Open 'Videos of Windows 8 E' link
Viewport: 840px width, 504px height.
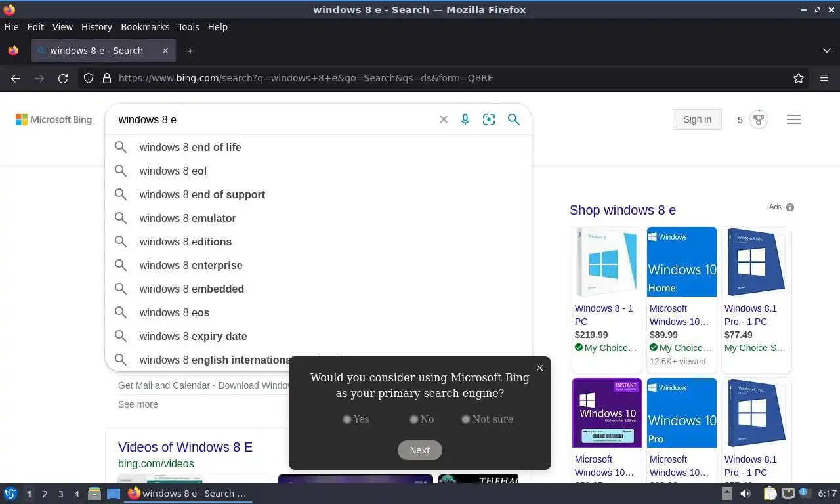pos(185,447)
